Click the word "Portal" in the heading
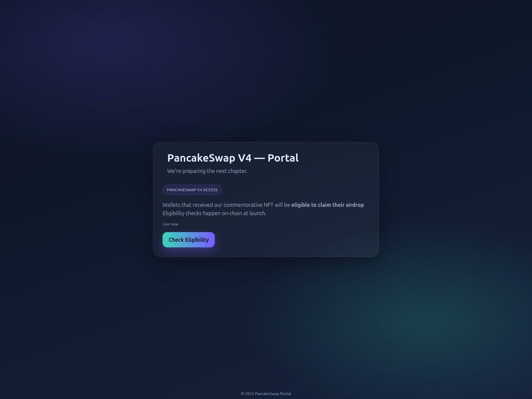The width and height of the screenshot is (532, 399). pyautogui.click(x=283, y=158)
